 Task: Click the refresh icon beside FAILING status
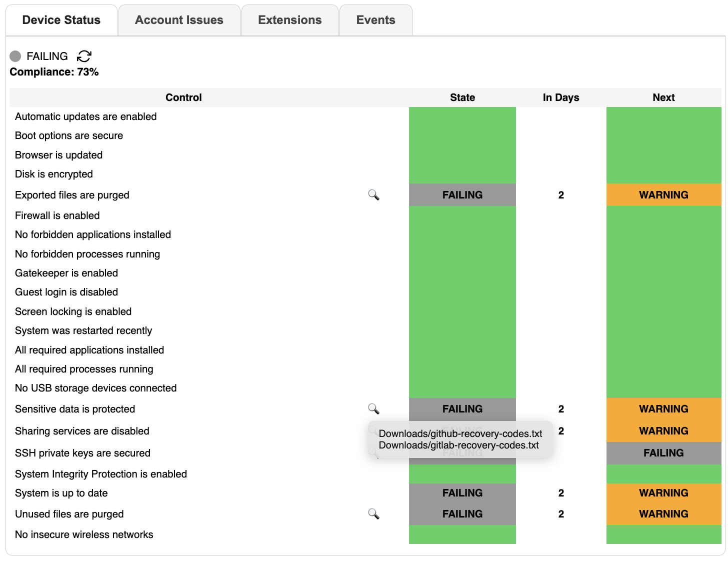[84, 56]
